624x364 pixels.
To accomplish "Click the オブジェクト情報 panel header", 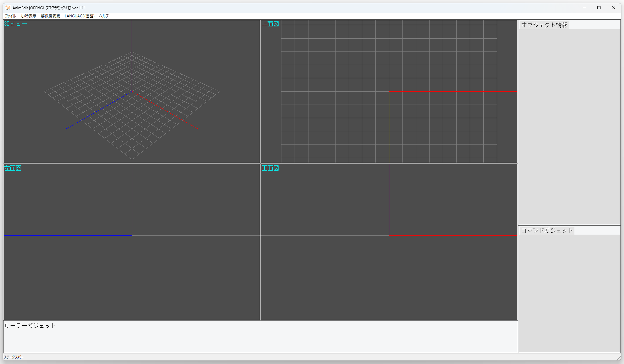I will click(x=544, y=25).
